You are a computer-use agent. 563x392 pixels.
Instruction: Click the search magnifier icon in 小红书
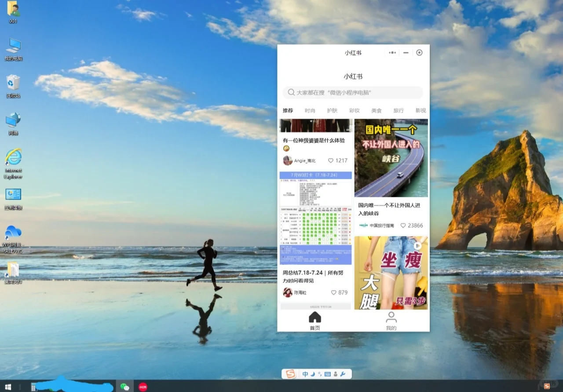[x=291, y=92]
